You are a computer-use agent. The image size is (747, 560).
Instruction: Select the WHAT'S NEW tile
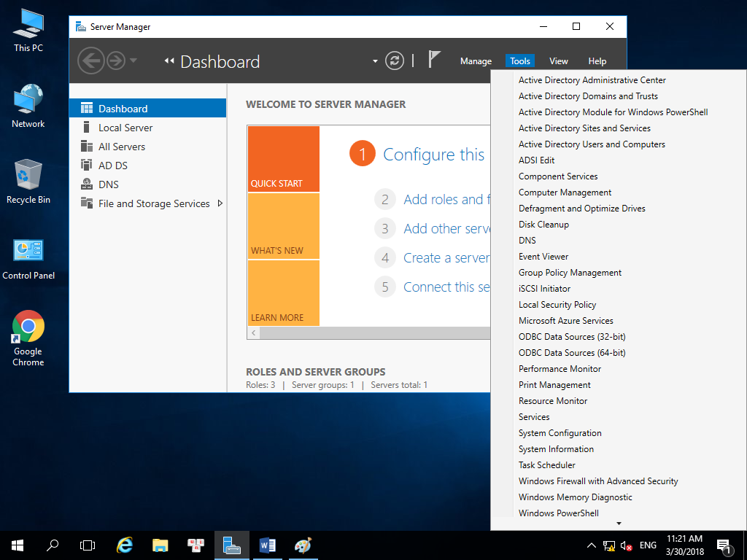pos(284,226)
